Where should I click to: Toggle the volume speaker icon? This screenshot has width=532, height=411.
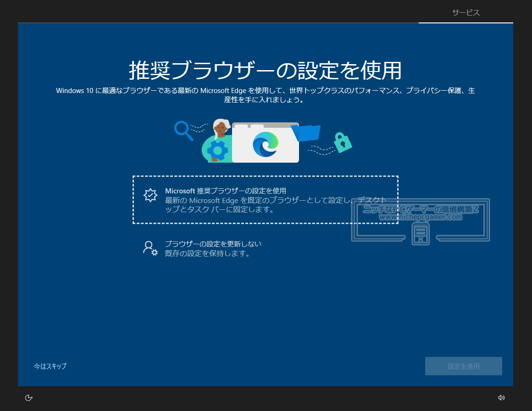pyautogui.click(x=501, y=398)
